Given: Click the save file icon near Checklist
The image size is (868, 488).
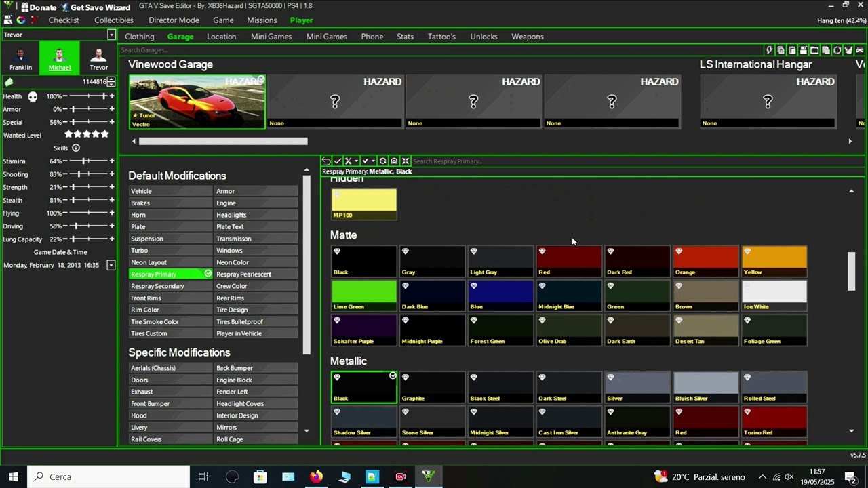Looking at the screenshot, I should [x=9, y=20].
